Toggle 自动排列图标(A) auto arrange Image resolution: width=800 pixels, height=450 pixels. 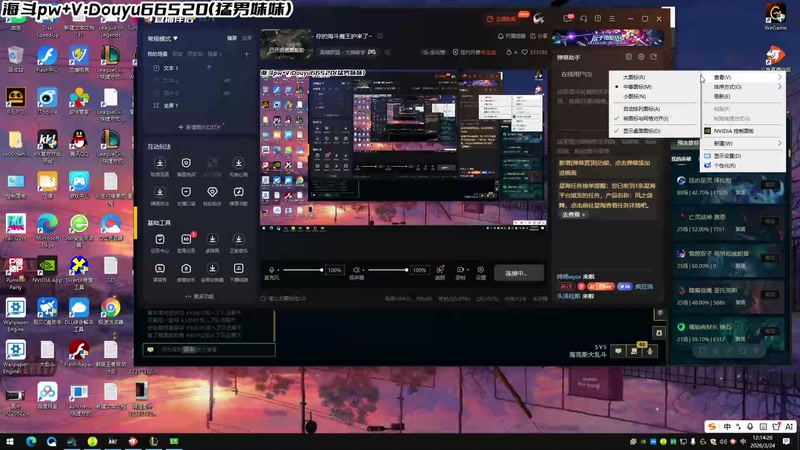tap(654, 109)
